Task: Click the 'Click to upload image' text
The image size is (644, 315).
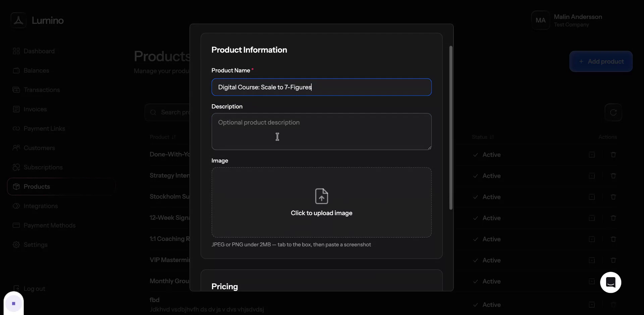Action: (x=321, y=213)
